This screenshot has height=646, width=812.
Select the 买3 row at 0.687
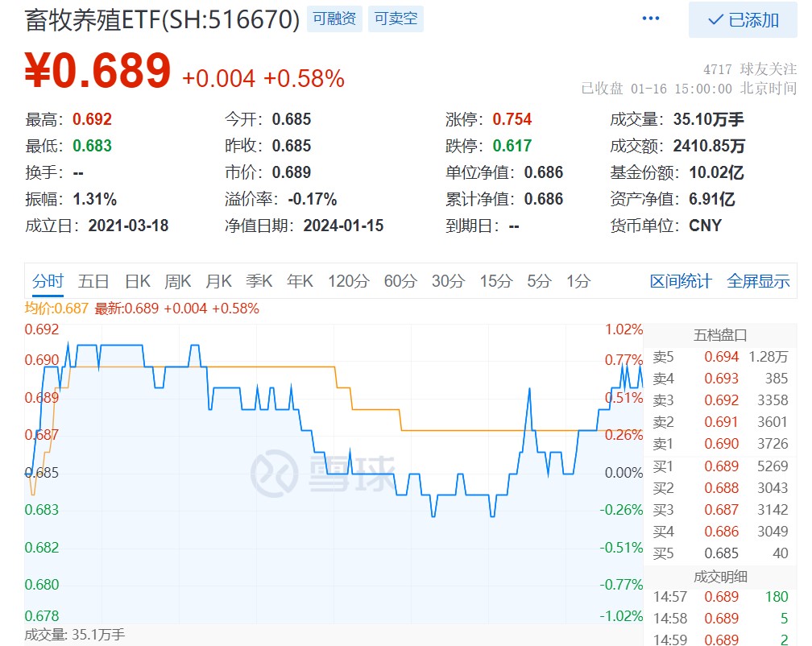point(720,510)
